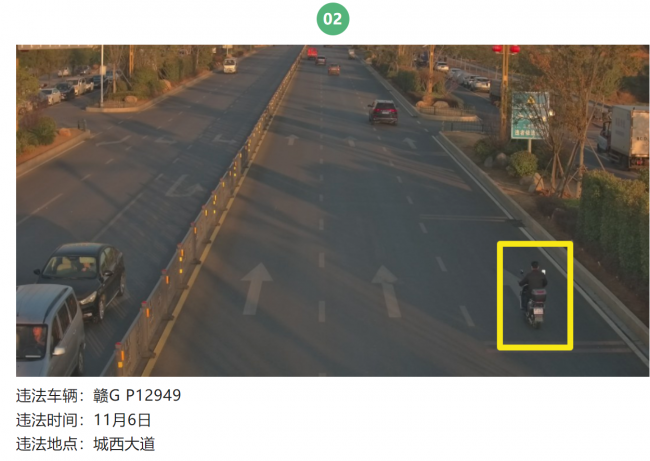Click the dark SUV driving ahead
Screen dimensions: 650x461
[383, 112]
